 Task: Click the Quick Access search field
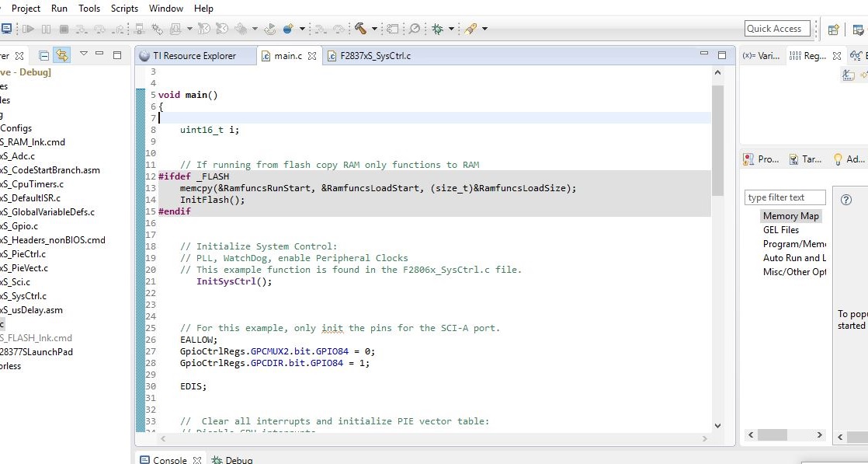pyautogui.click(x=777, y=29)
